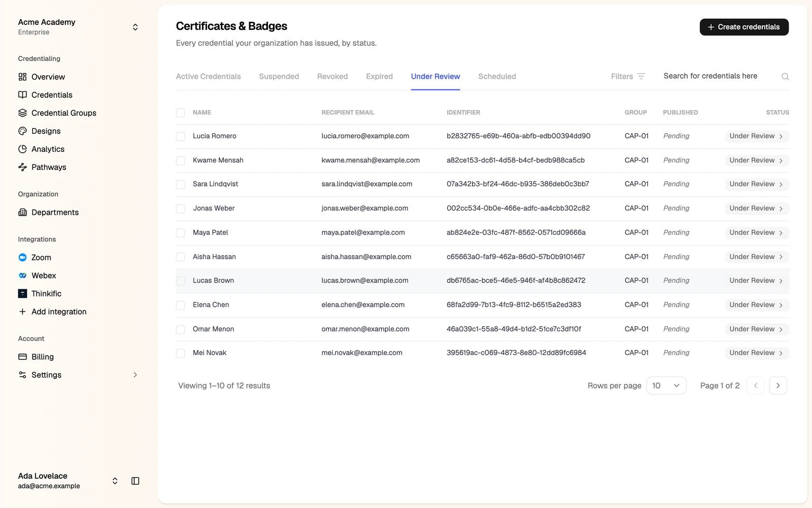
Task: Collapse the sidebar panel icon
Action: click(x=136, y=481)
